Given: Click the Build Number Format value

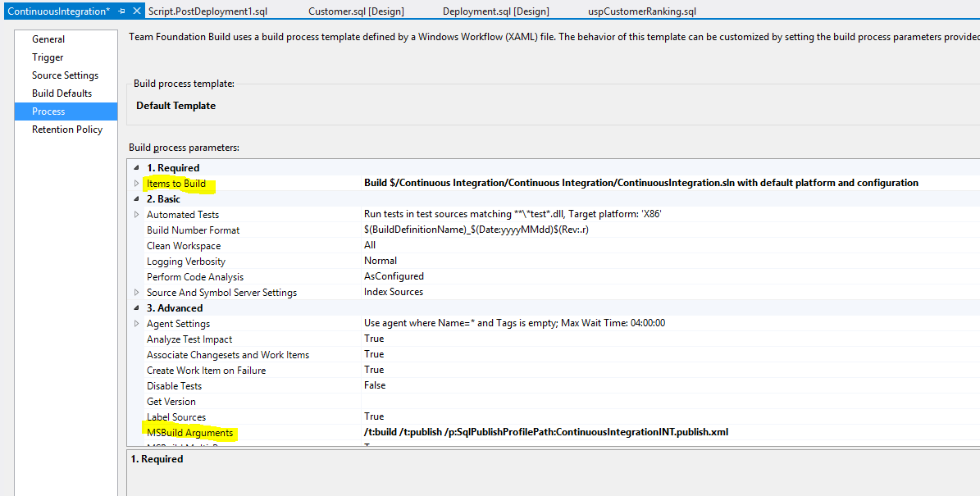Looking at the screenshot, I should pyautogui.click(x=476, y=230).
